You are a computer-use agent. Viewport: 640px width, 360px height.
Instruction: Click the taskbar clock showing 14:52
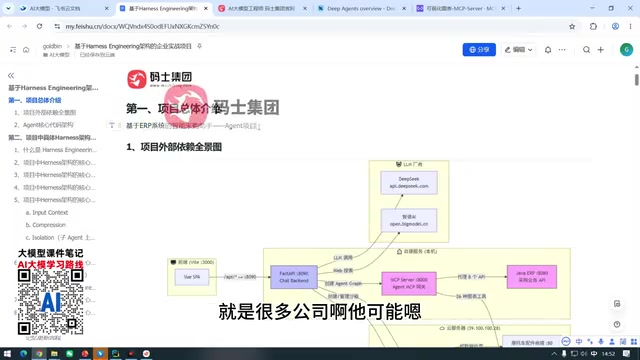[608, 353]
